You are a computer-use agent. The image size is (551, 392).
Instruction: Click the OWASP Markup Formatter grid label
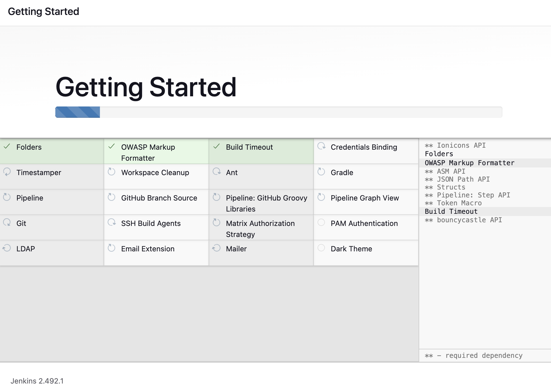pos(148,153)
